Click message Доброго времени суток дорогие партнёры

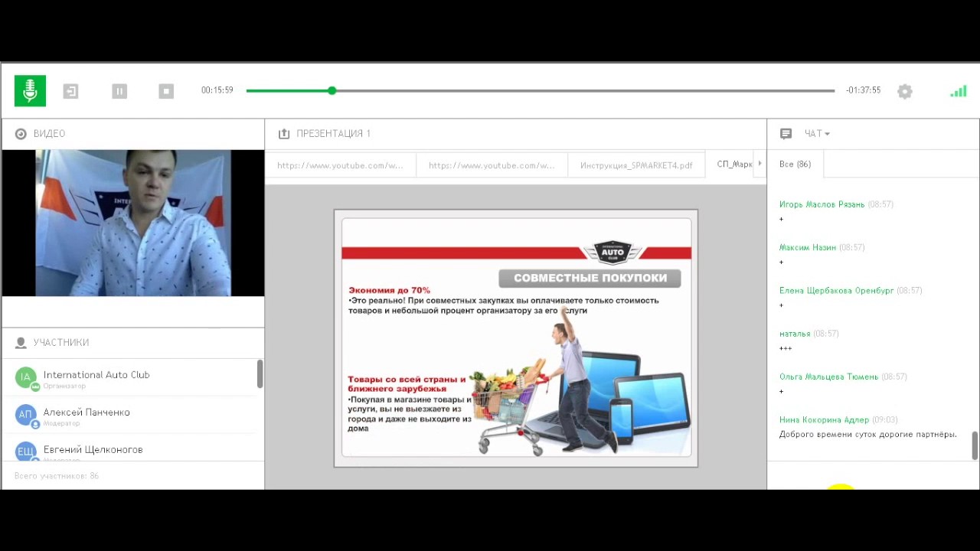tap(868, 435)
